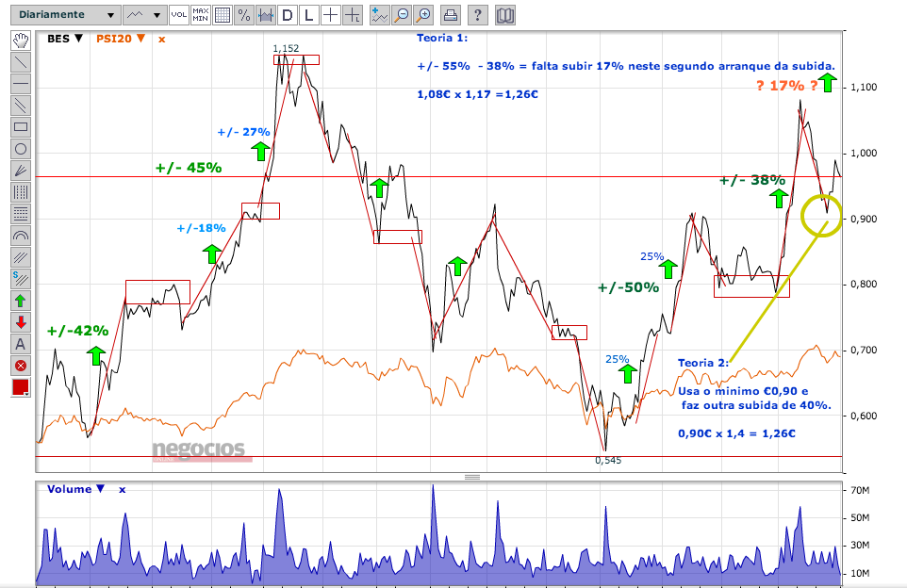The height and width of the screenshot is (588, 907).
Task: Click the '0,545' low label
Action: tap(608, 460)
